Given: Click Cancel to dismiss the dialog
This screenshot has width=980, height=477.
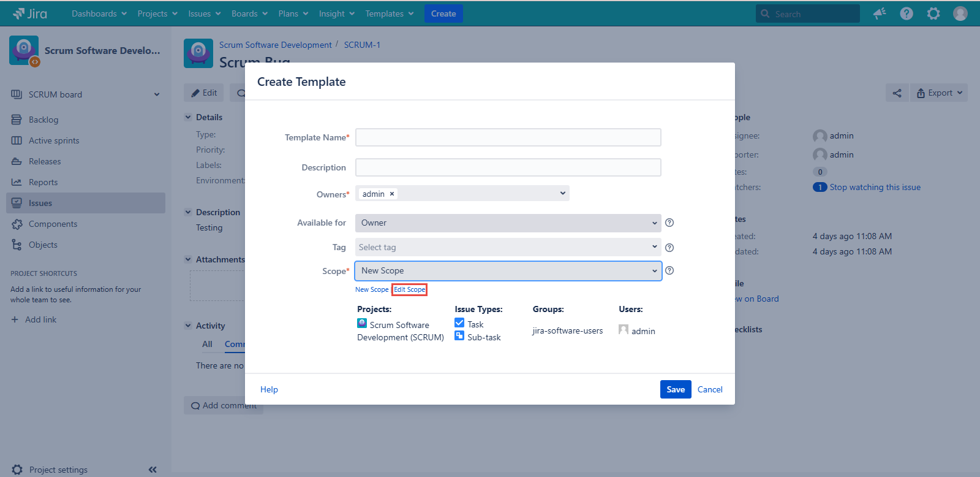Looking at the screenshot, I should coord(710,389).
